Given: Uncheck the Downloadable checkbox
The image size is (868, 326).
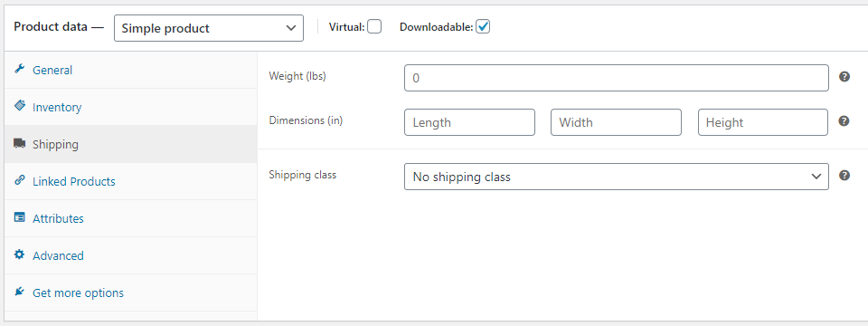Looking at the screenshot, I should (483, 26).
